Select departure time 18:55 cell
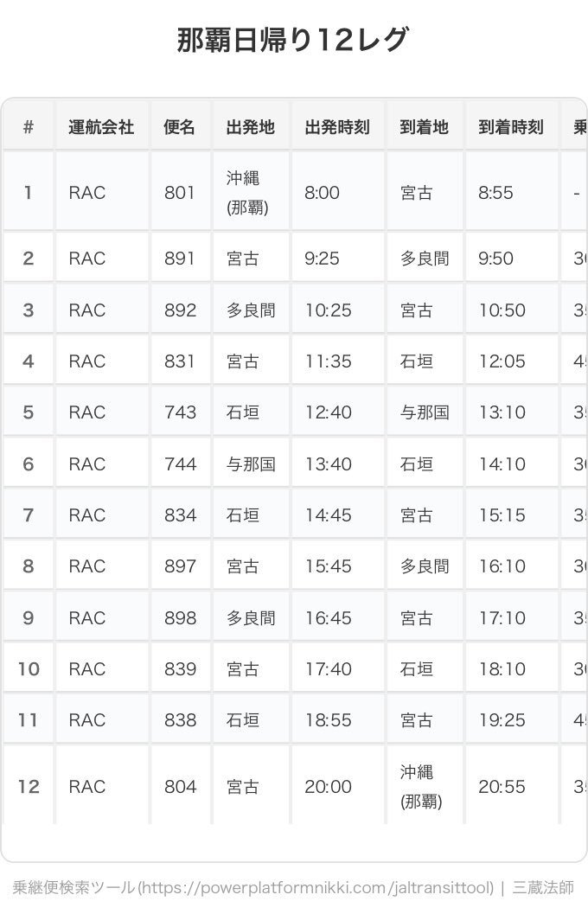 pyautogui.click(x=338, y=720)
